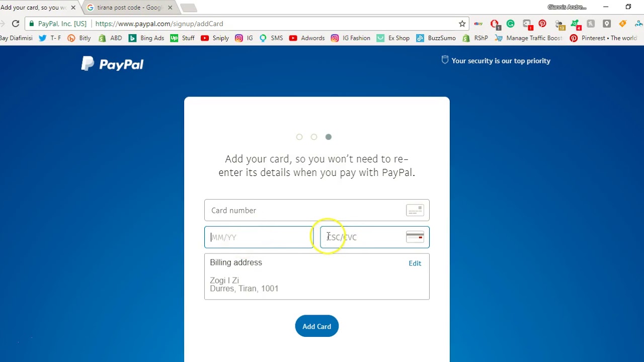Click the PayPal logo
Screen dimensions: 644x362
[112, 64]
